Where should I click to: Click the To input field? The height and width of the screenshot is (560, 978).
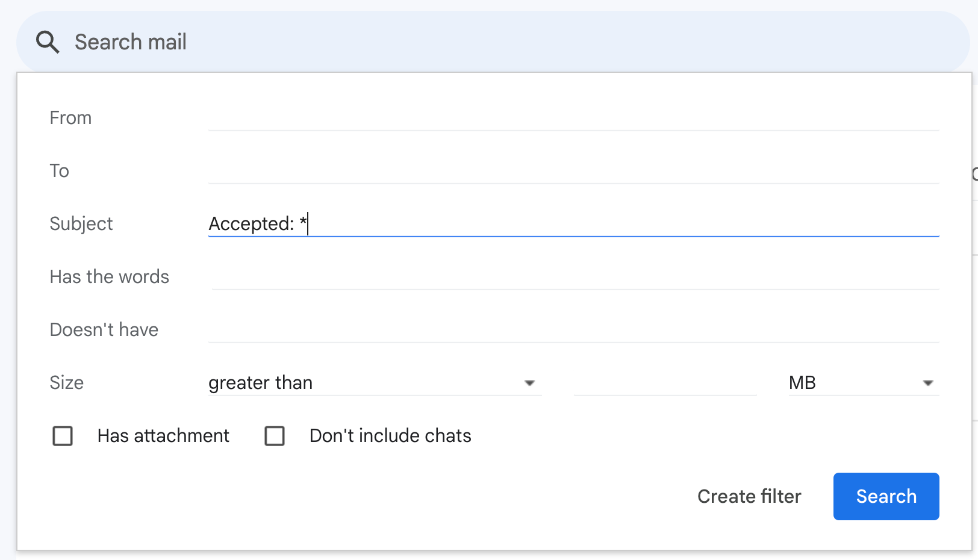pyautogui.click(x=573, y=171)
